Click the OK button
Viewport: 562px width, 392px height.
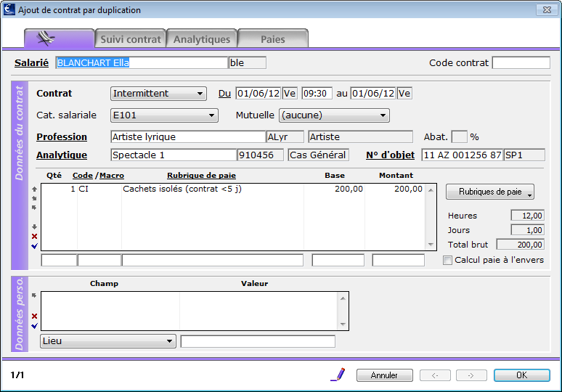coord(522,375)
